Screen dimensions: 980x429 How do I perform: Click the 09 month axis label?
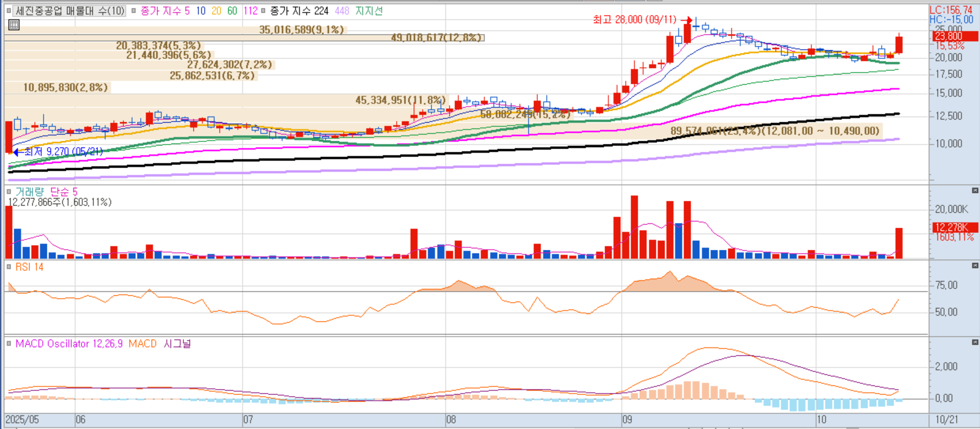pyautogui.click(x=627, y=420)
